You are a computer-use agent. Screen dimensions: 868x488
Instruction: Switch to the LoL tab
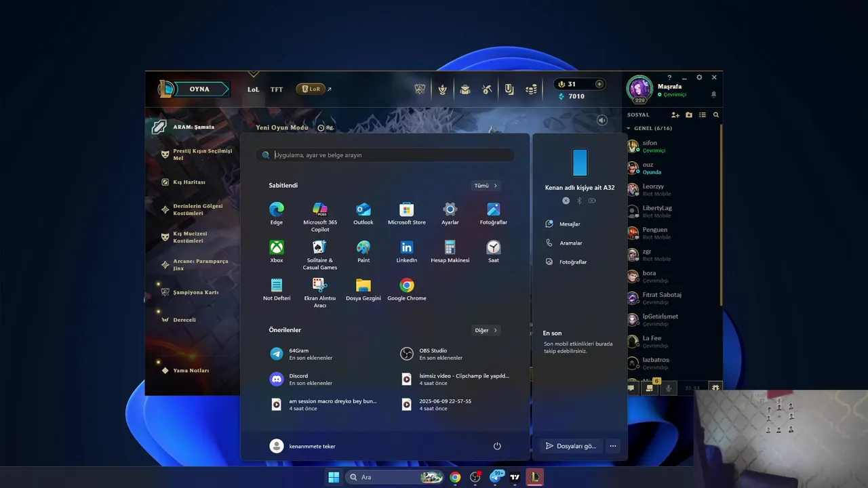253,89
